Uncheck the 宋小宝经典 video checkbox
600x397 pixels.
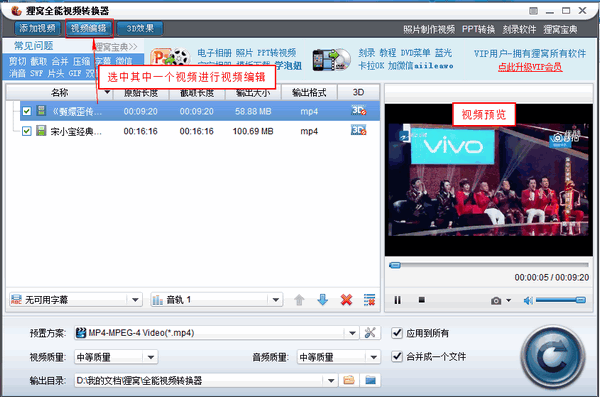pyautogui.click(x=26, y=131)
